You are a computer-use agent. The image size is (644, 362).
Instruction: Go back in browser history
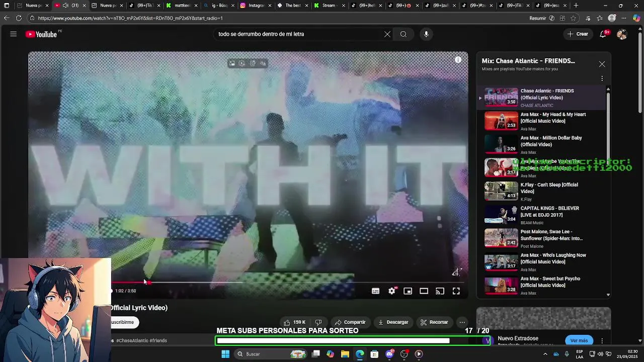tap(7, 18)
